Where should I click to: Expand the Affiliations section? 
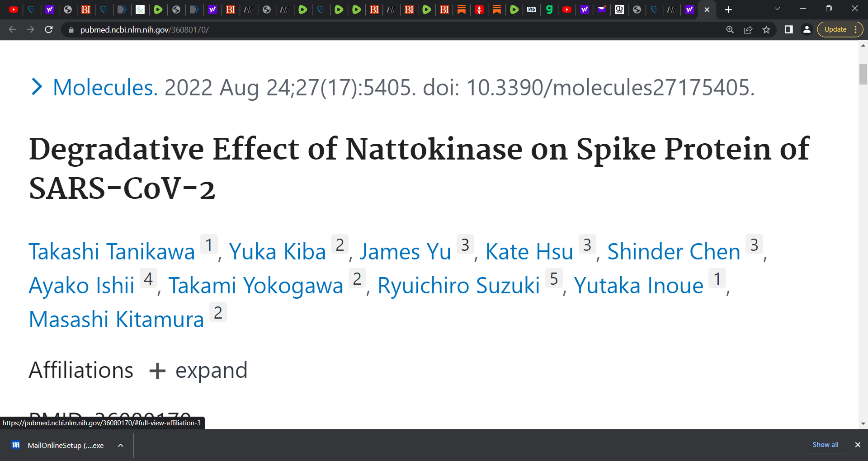click(x=198, y=370)
